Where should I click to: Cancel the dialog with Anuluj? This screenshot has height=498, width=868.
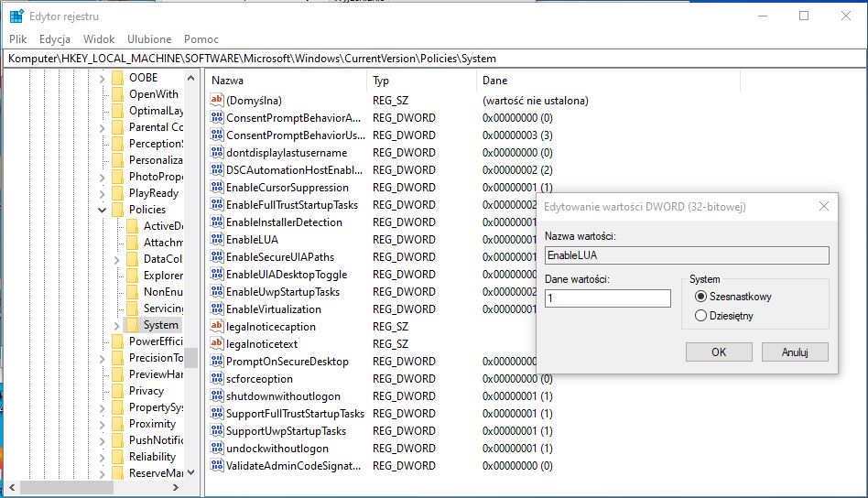pos(795,352)
